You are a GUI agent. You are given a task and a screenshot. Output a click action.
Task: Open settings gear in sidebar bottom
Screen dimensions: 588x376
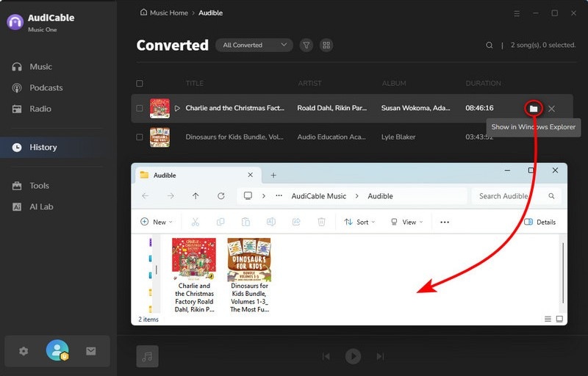tap(24, 351)
